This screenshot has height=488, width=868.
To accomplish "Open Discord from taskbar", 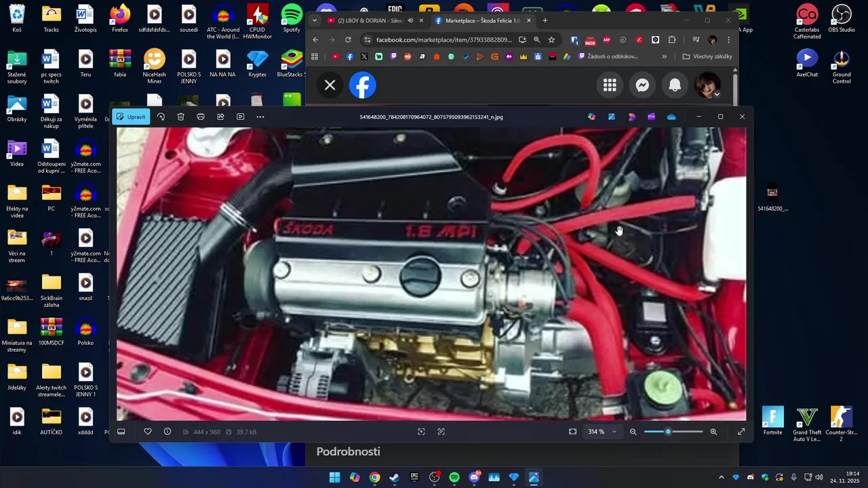I will [x=474, y=477].
